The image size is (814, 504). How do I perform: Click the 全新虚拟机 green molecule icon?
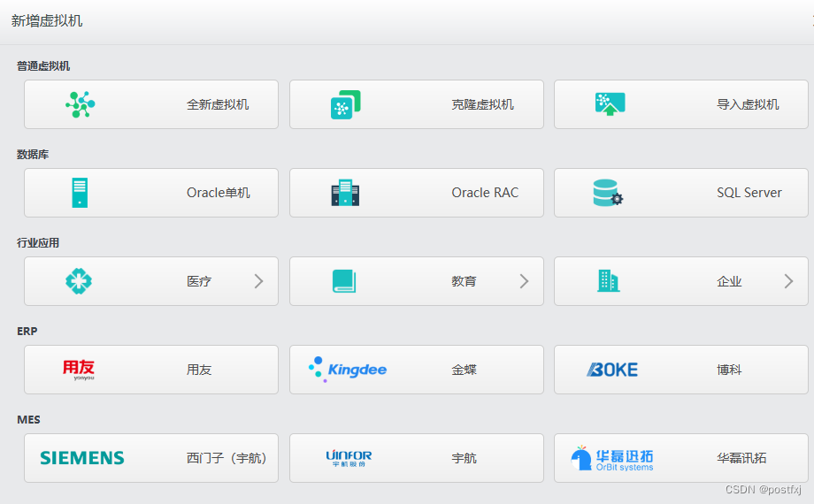pos(80,104)
